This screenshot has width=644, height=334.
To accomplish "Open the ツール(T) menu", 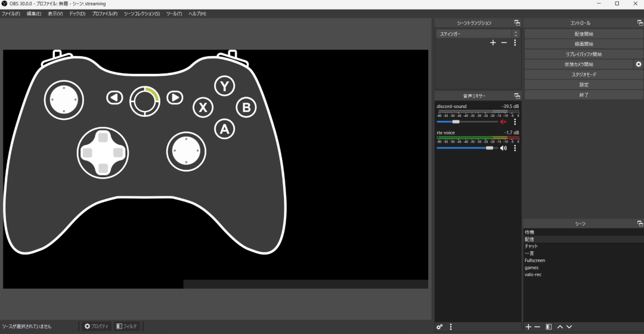I will tap(174, 13).
